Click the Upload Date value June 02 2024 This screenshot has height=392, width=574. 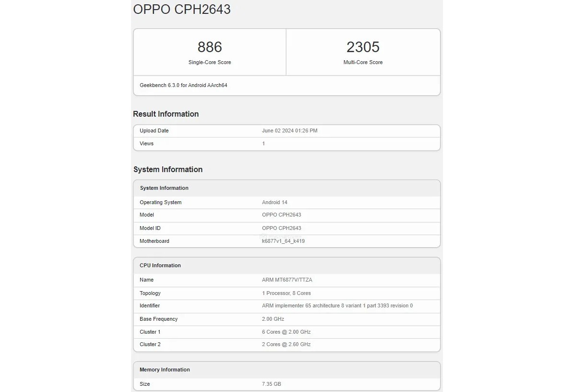tap(289, 131)
